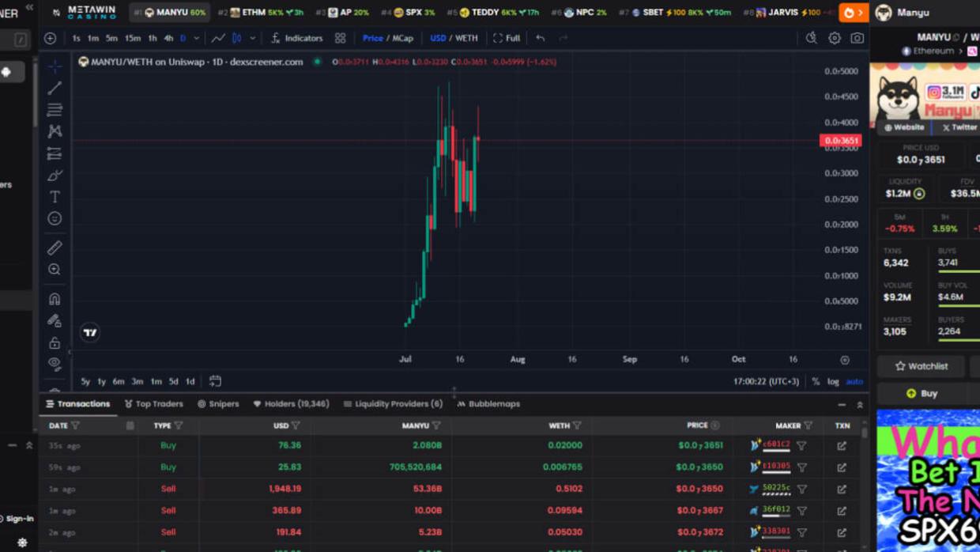Image resolution: width=980 pixels, height=552 pixels.
Task: Select the ruler measure tool
Action: point(55,248)
